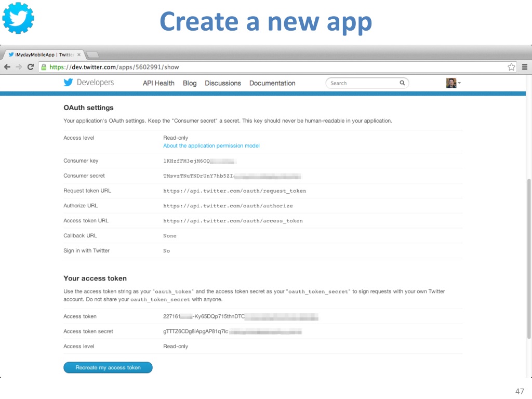This screenshot has width=532, height=399.
Task: Click the Your access token heading
Action: (95, 278)
